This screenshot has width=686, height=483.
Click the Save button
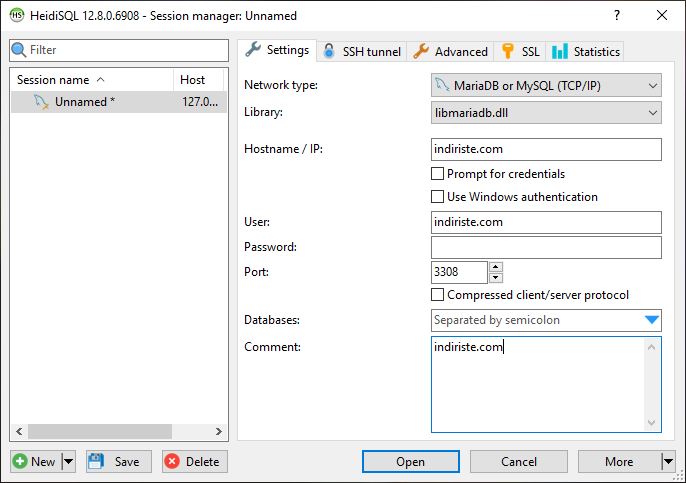pos(119,462)
